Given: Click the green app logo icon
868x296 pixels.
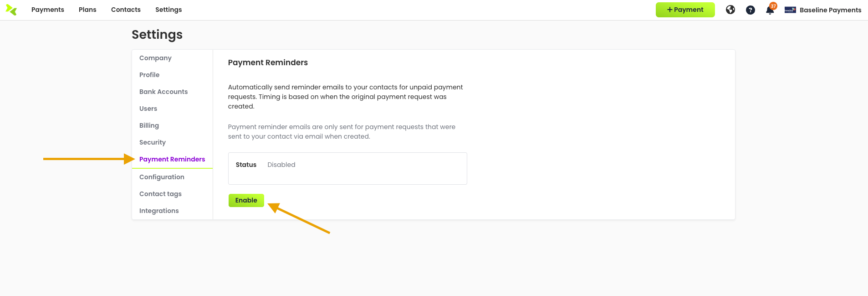Looking at the screenshot, I should 11,10.
